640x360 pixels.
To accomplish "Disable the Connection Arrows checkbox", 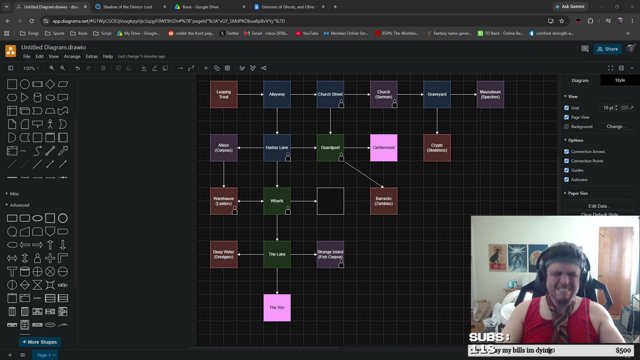I will coord(567,151).
